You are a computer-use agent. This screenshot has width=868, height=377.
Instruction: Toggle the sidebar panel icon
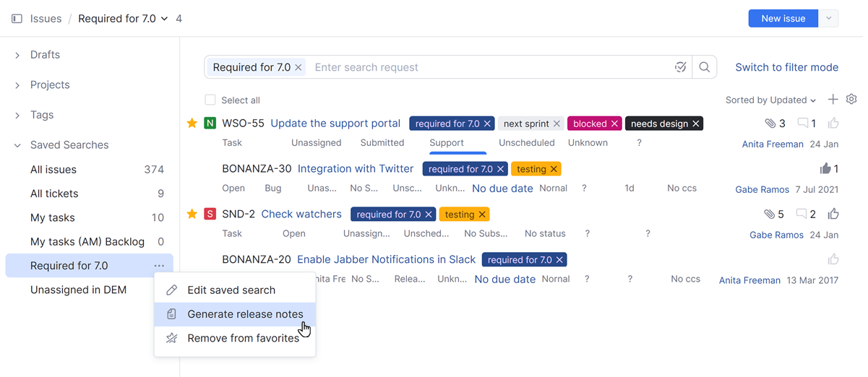(x=17, y=19)
